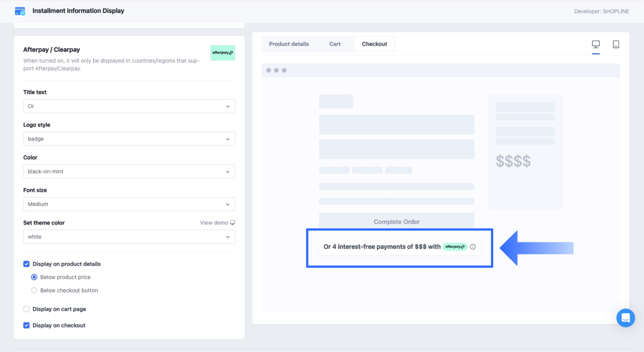Click the Installment Information Display title

[78, 11]
